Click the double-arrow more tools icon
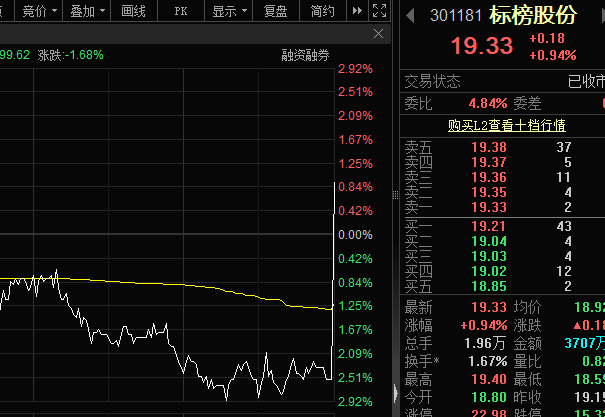Screen dimensions: 605x417 (x=357, y=11)
